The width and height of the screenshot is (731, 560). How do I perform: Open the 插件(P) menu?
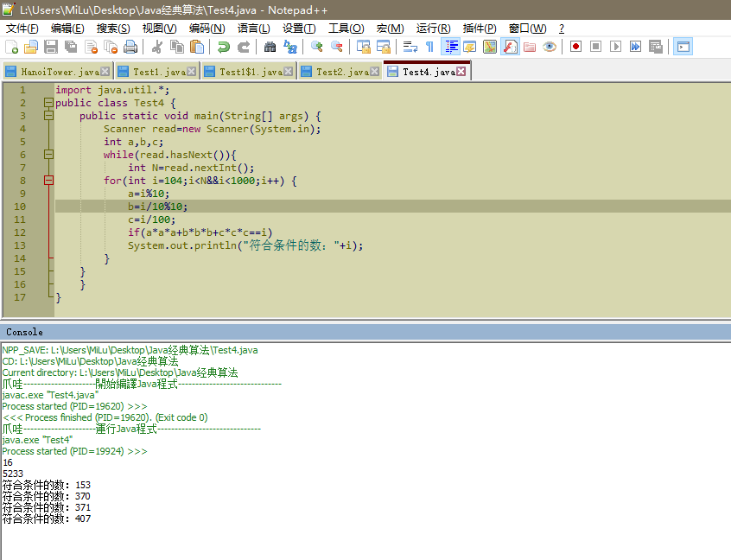pos(480,29)
